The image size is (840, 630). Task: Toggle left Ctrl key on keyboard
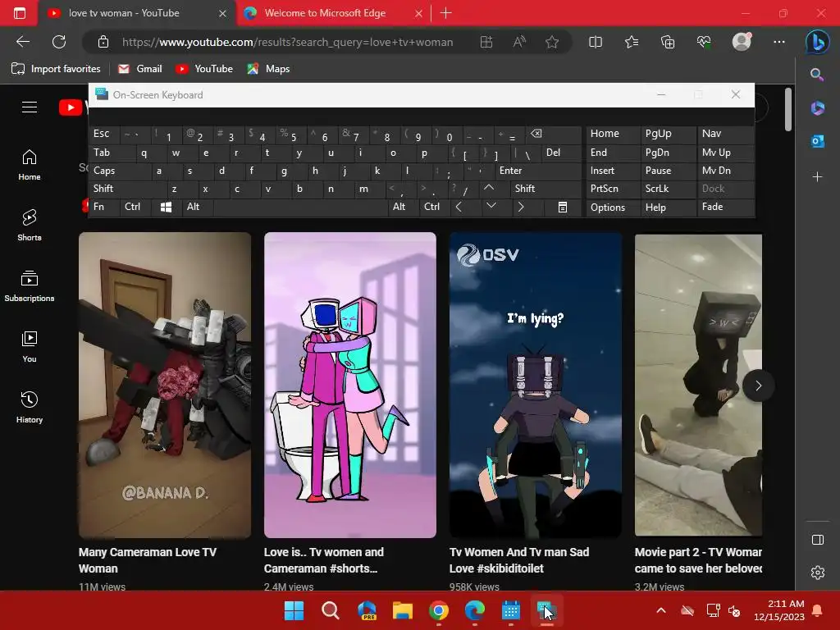(135, 207)
